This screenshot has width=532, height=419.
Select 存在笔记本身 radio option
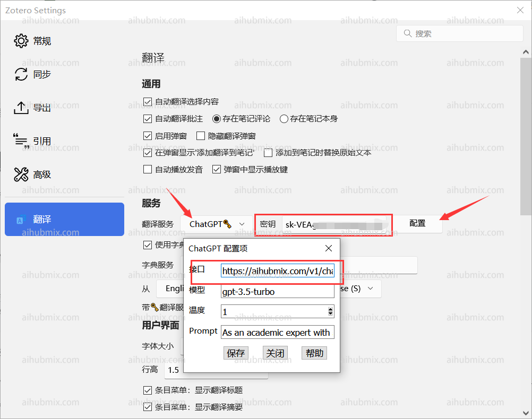[284, 119]
